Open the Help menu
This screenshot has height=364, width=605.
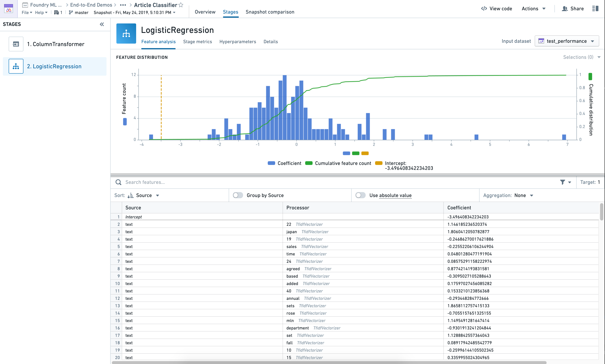click(41, 12)
